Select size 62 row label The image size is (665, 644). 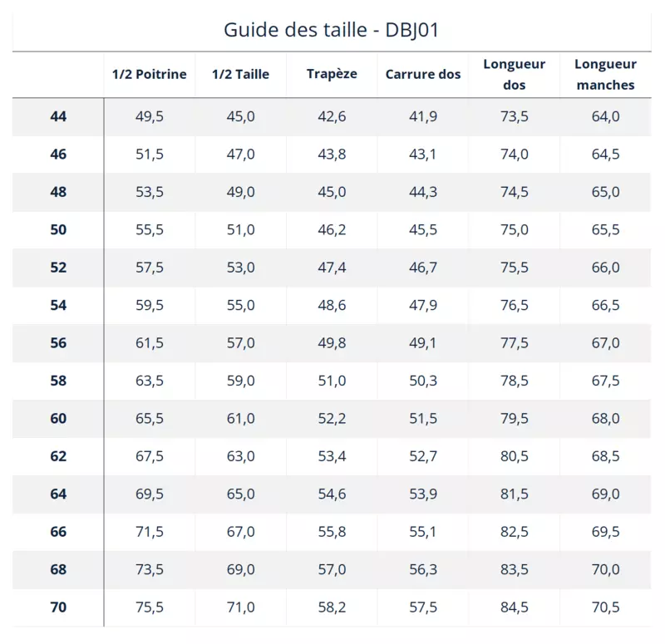coord(58,456)
